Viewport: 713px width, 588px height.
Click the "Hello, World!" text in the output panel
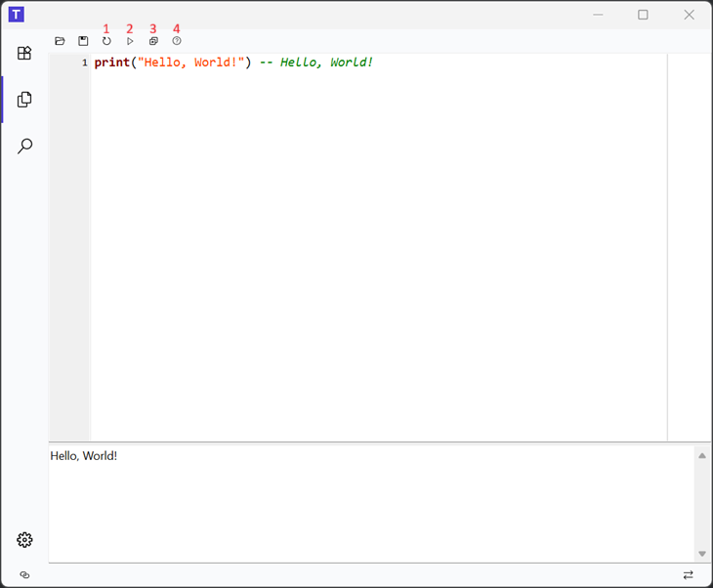coord(84,456)
